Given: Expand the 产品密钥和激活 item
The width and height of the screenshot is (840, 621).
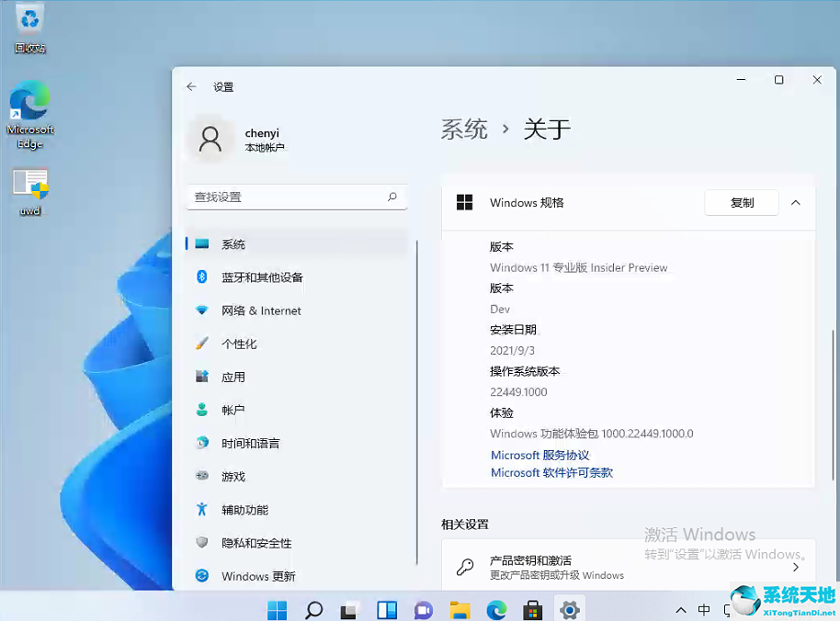Looking at the screenshot, I should pos(796,567).
